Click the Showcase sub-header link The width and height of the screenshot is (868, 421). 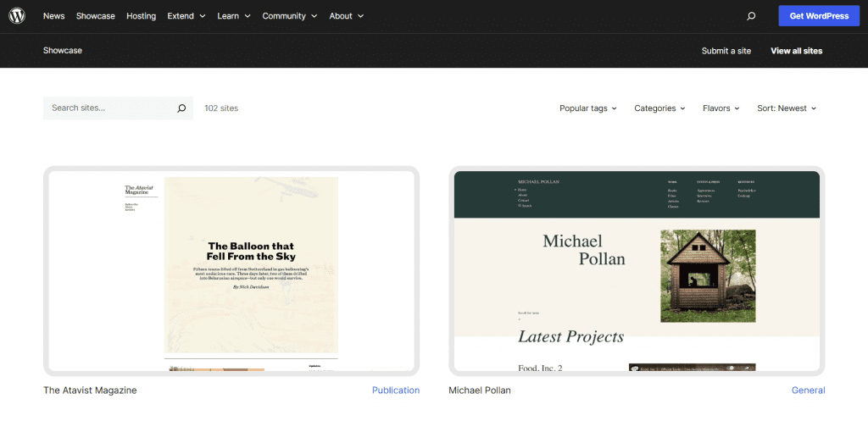pos(63,50)
